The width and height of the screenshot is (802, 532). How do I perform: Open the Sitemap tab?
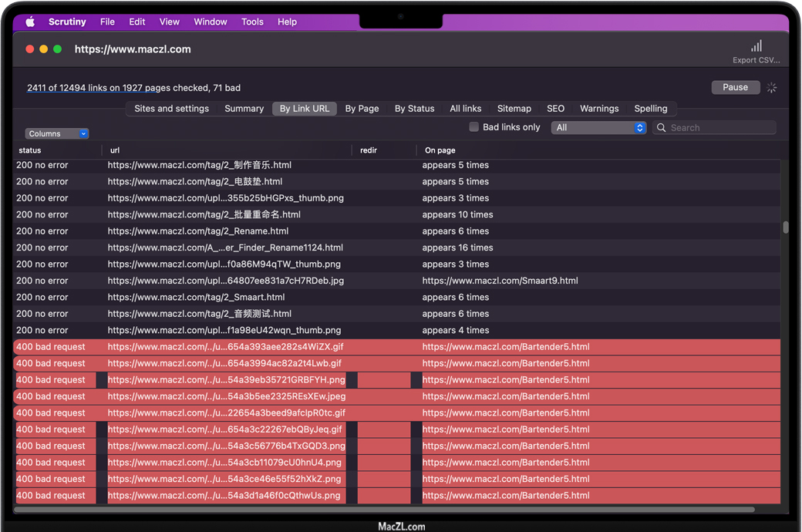(x=514, y=109)
